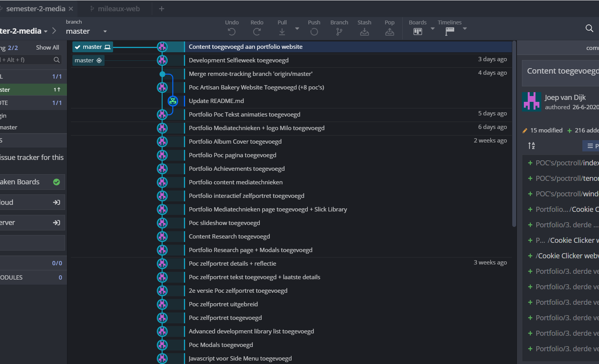Viewport: 599px width, 364px height.
Task: Pop the stash with Pop icon
Action: (x=390, y=32)
